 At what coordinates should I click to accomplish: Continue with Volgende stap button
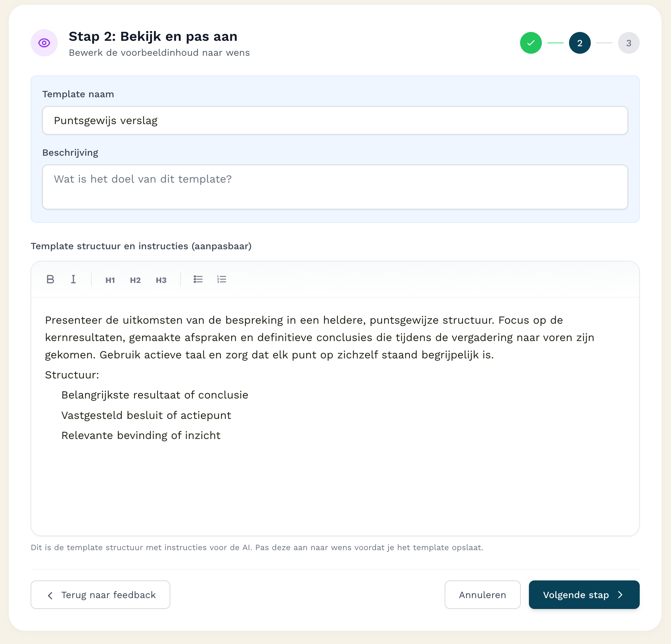point(584,595)
